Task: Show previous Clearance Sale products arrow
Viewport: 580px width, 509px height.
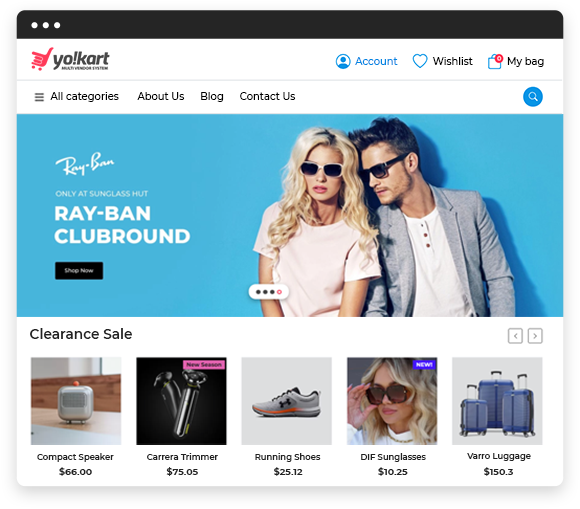Action: (x=515, y=336)
